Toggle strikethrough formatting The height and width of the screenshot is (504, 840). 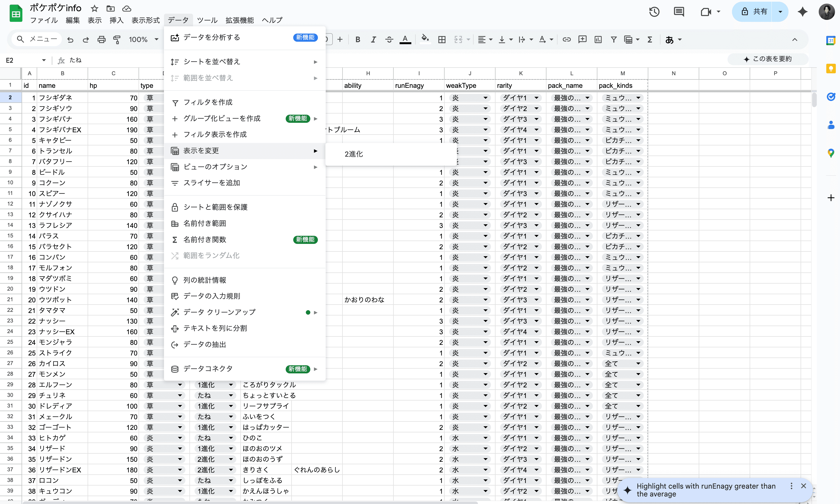point(389,40)
